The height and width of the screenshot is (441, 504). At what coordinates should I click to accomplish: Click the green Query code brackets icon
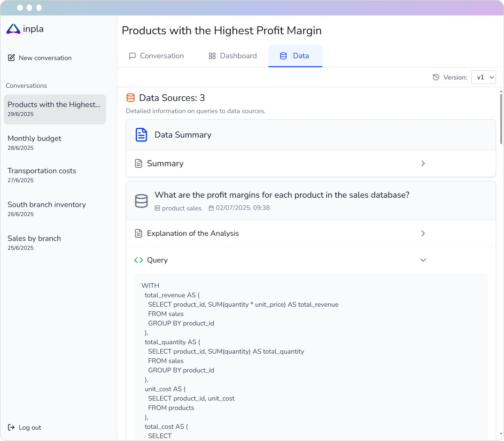tap(139, 260)
